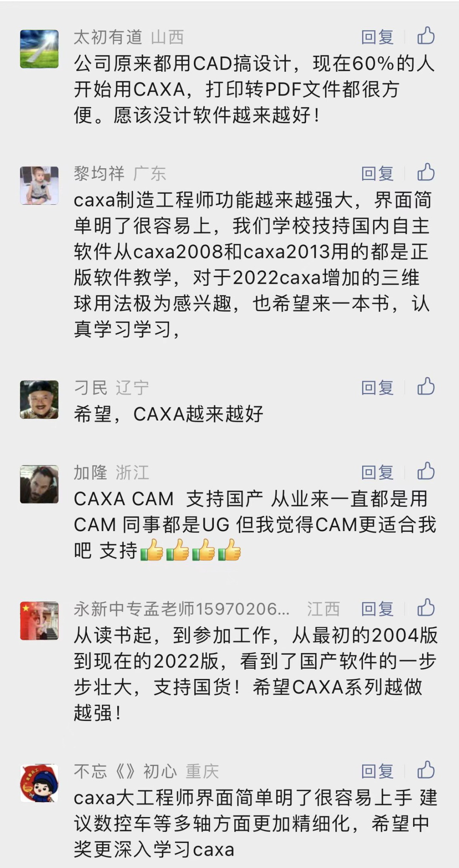Reply to 黎均祥's comment
Viewport: 459px width, 868px height.
[x=377, y=174]
